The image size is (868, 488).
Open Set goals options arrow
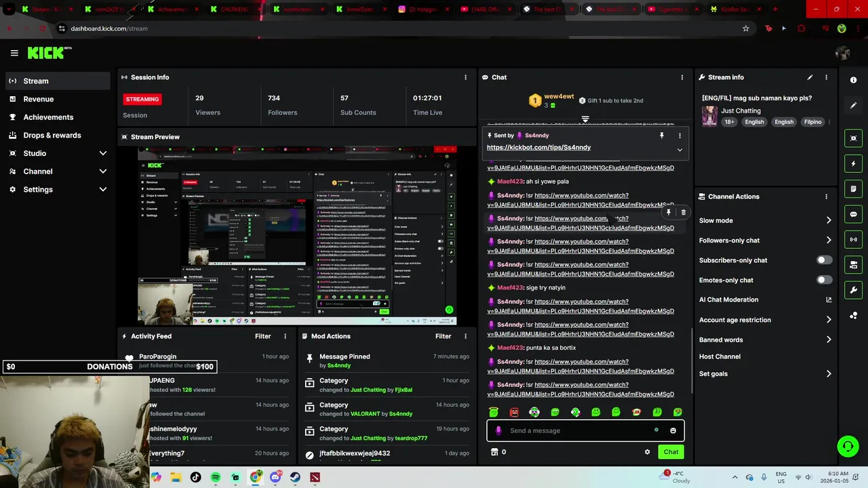click(829, 373)
